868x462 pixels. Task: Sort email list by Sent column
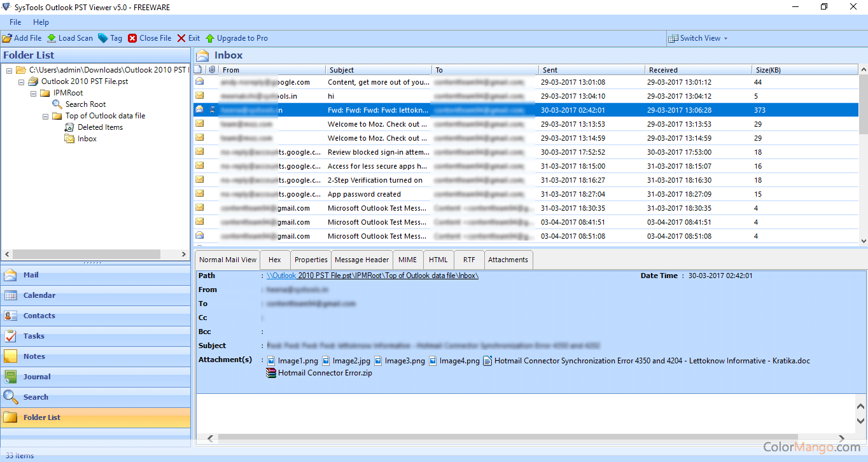point(591,70)
